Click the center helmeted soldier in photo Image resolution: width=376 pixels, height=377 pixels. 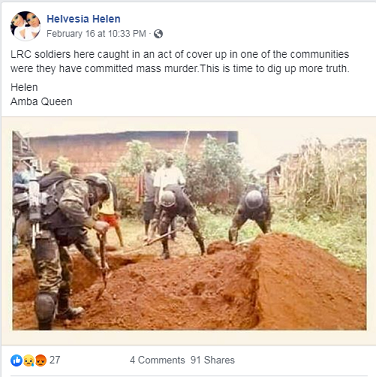pos(178,220)
